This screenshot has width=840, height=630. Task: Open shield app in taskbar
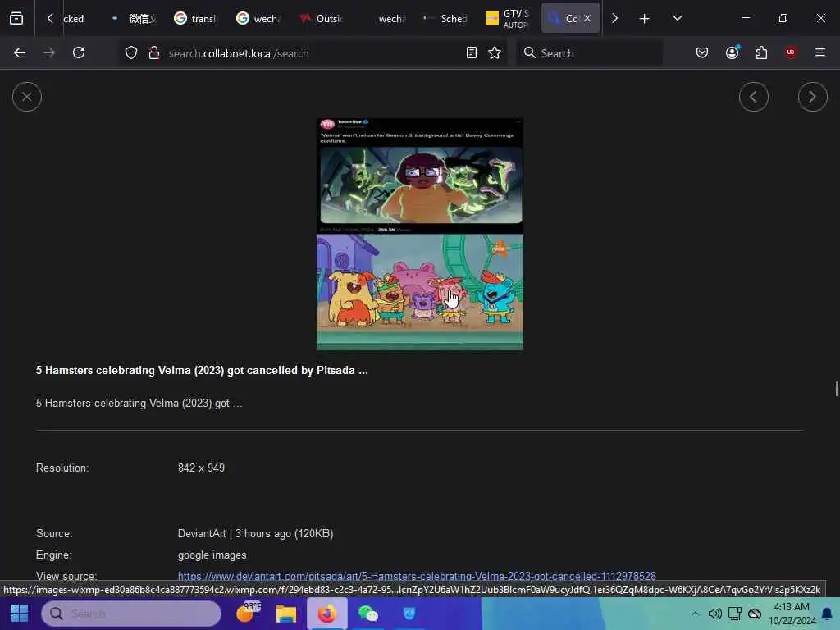click(x=409, y=614)
